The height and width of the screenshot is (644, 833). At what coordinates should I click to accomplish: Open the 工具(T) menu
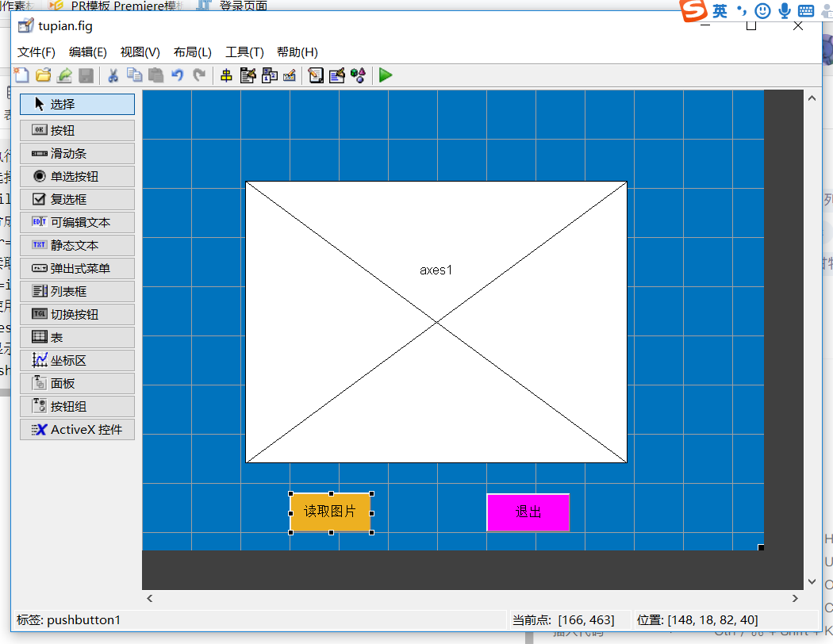coord(244,52)
